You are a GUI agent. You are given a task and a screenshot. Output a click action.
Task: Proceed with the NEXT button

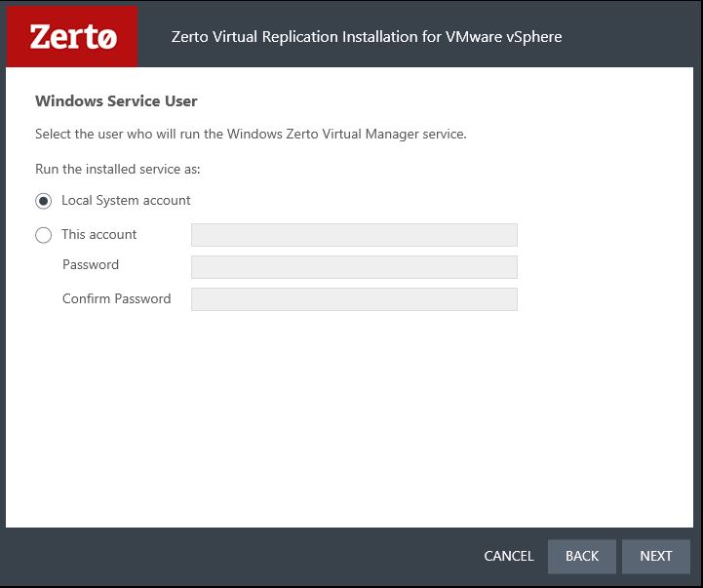(x=656, y=556)
